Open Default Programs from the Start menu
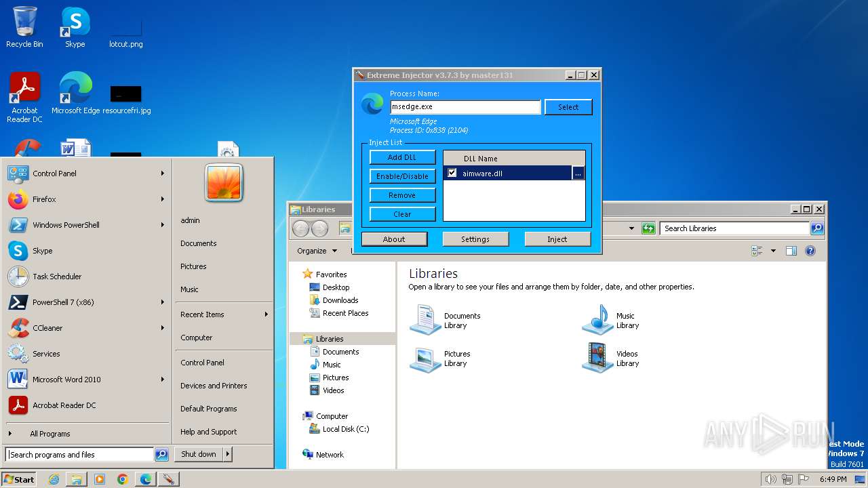The image size is (868, 488). 209,409
